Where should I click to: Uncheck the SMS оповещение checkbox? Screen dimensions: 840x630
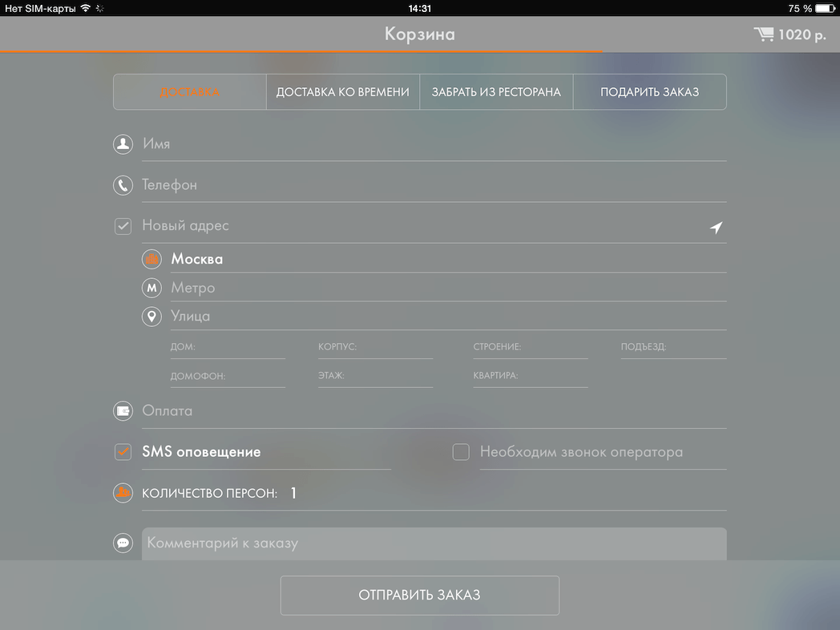coord(123,452)
